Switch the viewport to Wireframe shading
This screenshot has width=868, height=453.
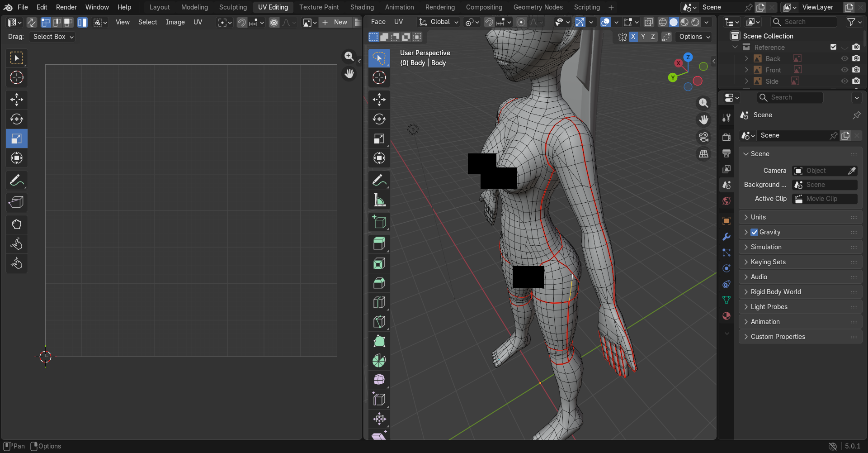coord(662,22)
